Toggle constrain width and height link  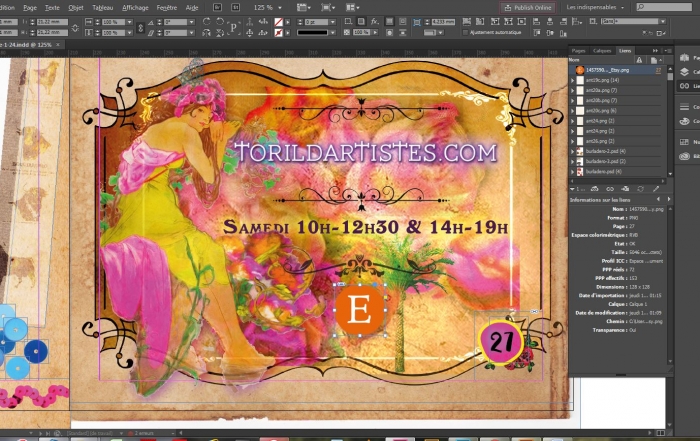[75, 27]
